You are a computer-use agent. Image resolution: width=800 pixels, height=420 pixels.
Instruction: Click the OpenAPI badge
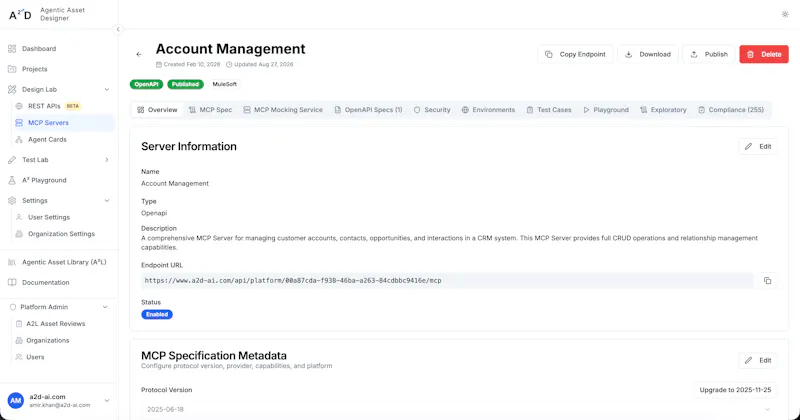[146, 84]
